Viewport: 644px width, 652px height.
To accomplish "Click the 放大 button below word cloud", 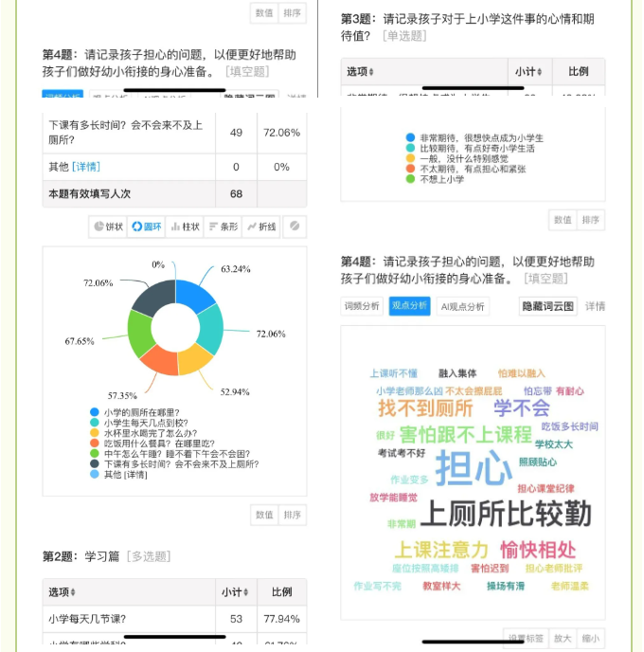I will [563, 638].
